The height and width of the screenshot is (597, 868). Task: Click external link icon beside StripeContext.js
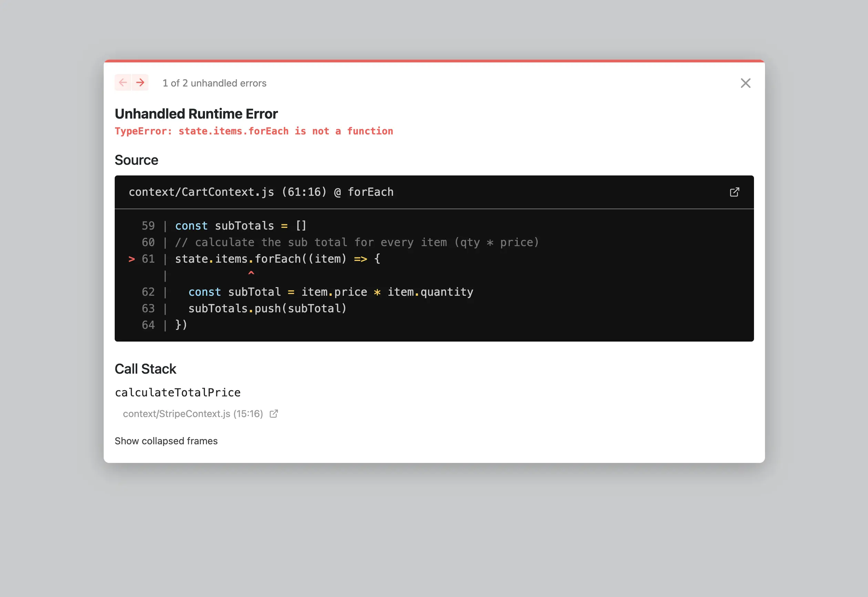click(273, 414)
